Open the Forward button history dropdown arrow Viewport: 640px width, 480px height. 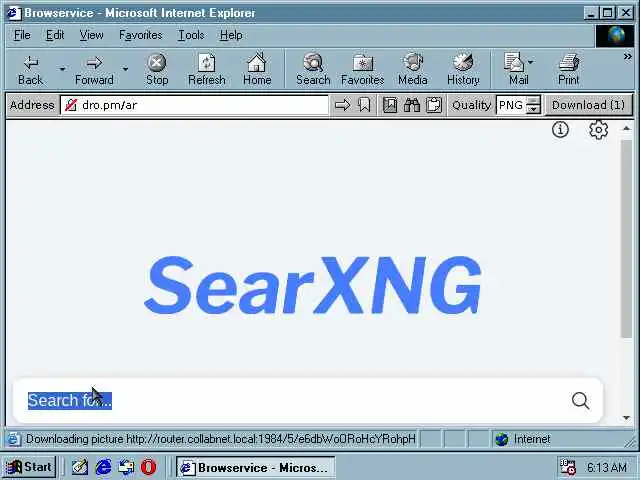click(x=125, y=69)
